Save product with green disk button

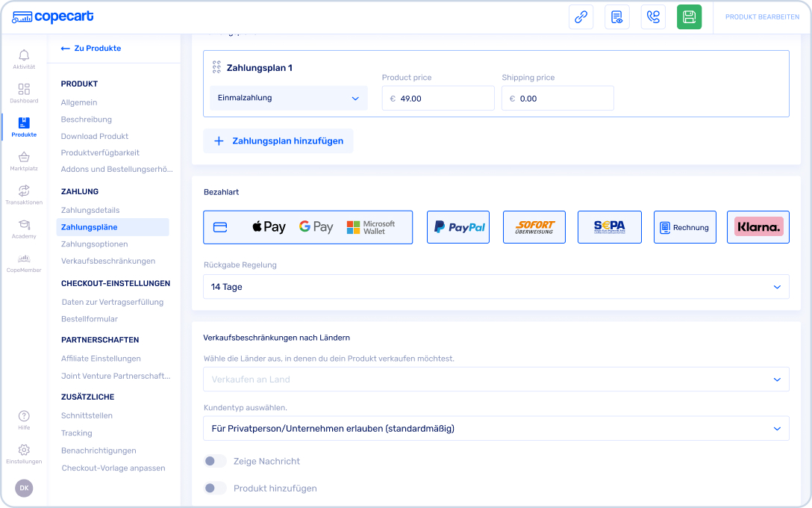tap(690, 17)
